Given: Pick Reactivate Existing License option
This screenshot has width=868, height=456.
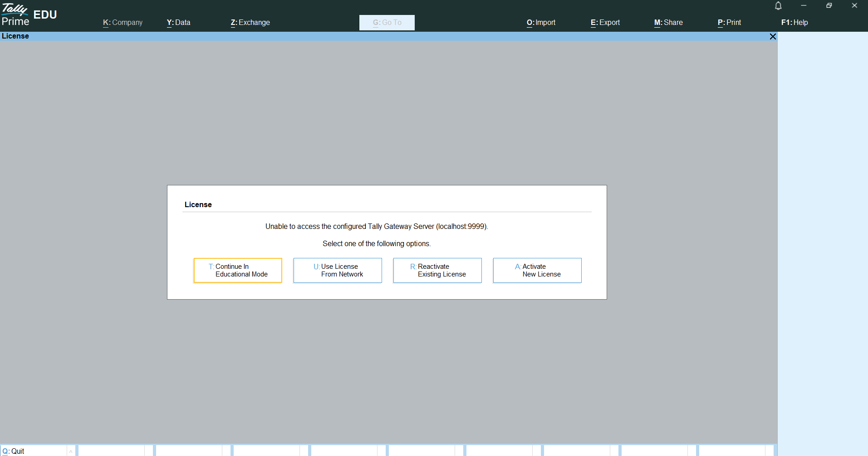Looking at the screenshot, I should pyautogui.click(x=437, y=271).
